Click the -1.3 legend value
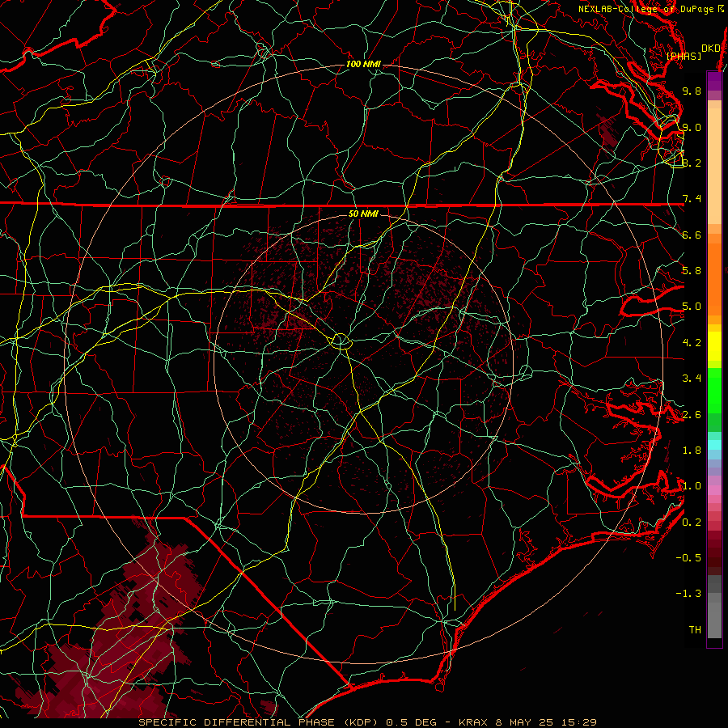This screenshot has height=728, width=728. click(x=688, y=594)
